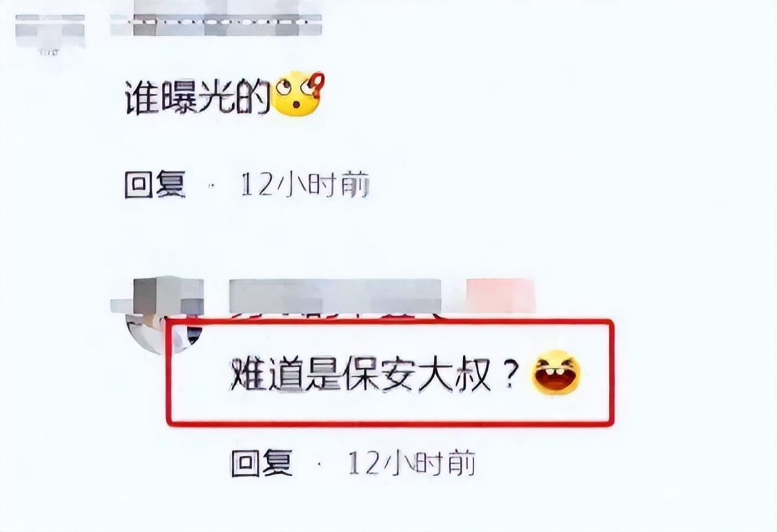Click dot separator after second 回复
The width and height of the screenshot is (777, 532).
320,463
